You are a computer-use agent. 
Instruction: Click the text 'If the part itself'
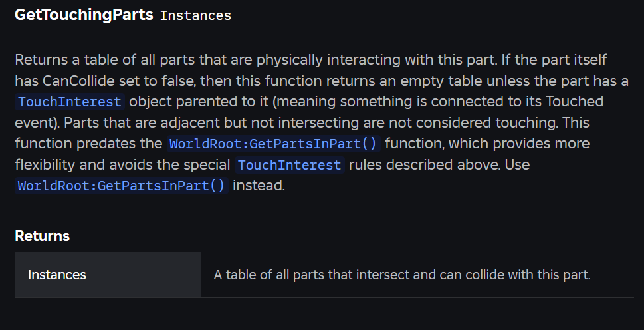(x=554, y=60)
